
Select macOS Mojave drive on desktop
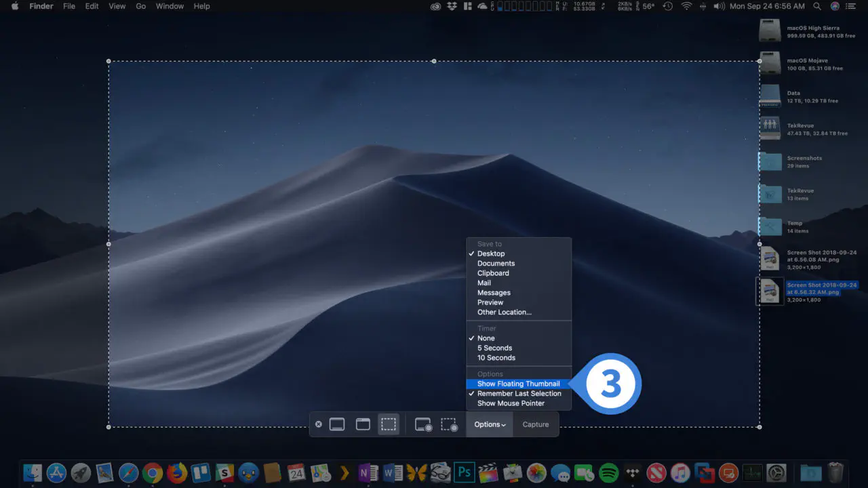[770, 64]
